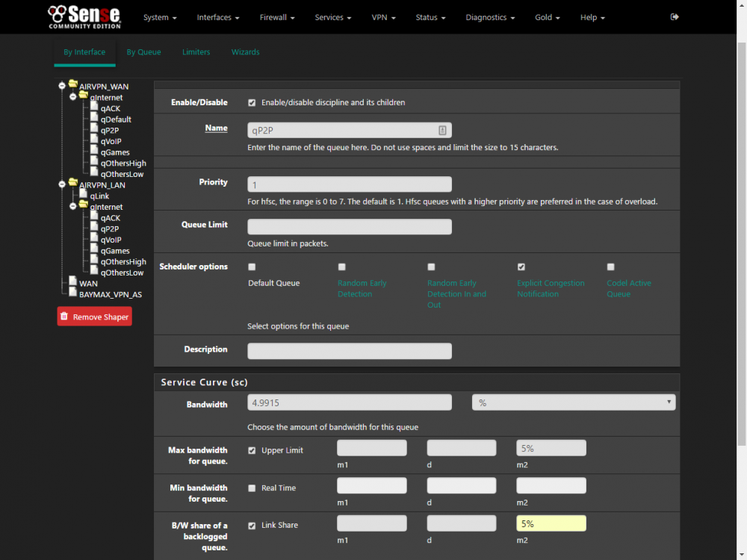Click the page vertical scrollbar

741,243
